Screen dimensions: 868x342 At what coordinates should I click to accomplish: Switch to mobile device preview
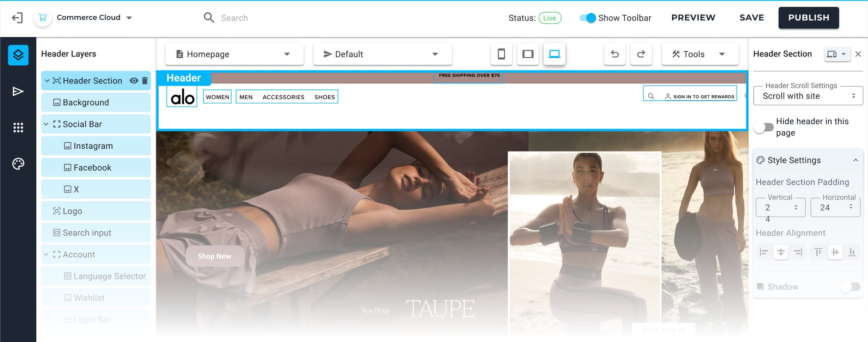(501, 54)
